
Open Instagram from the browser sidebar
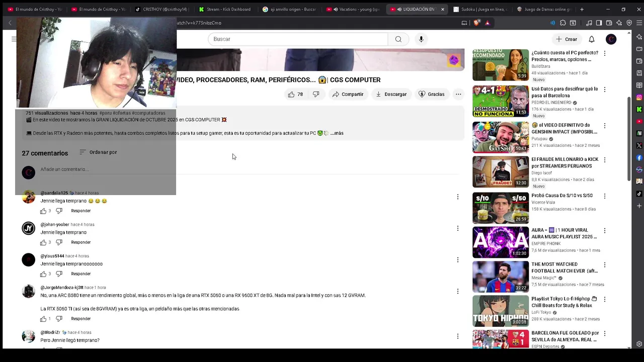(639, 98)
